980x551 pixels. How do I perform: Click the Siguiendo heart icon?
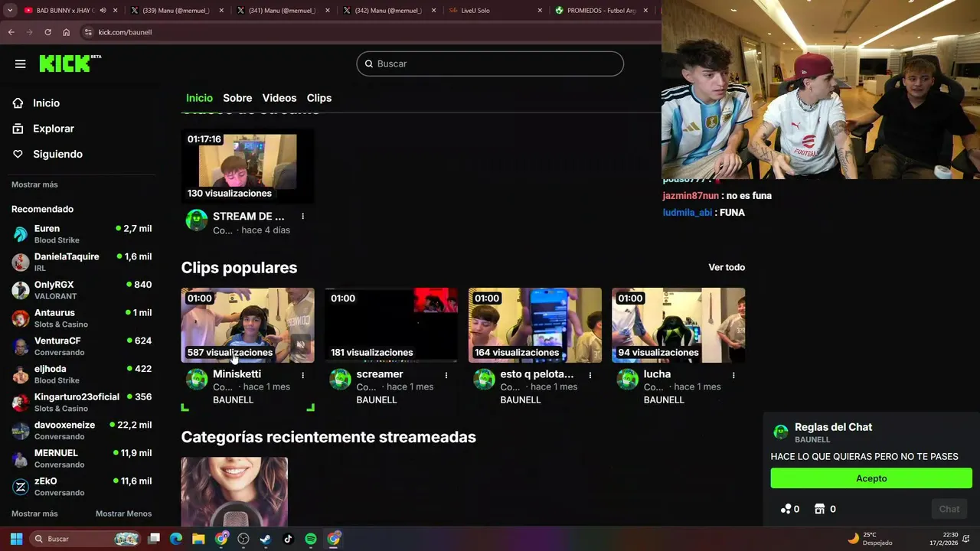coord(18,155)
